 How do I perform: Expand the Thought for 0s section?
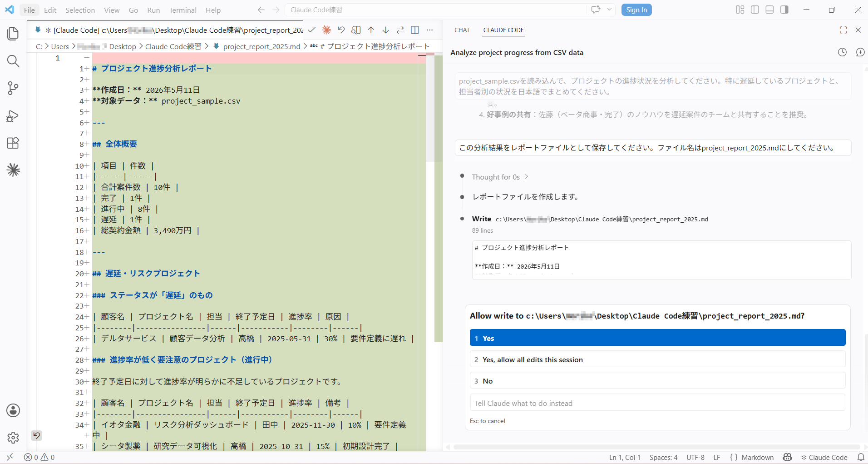pyautogui.click(x=500, y=177)
